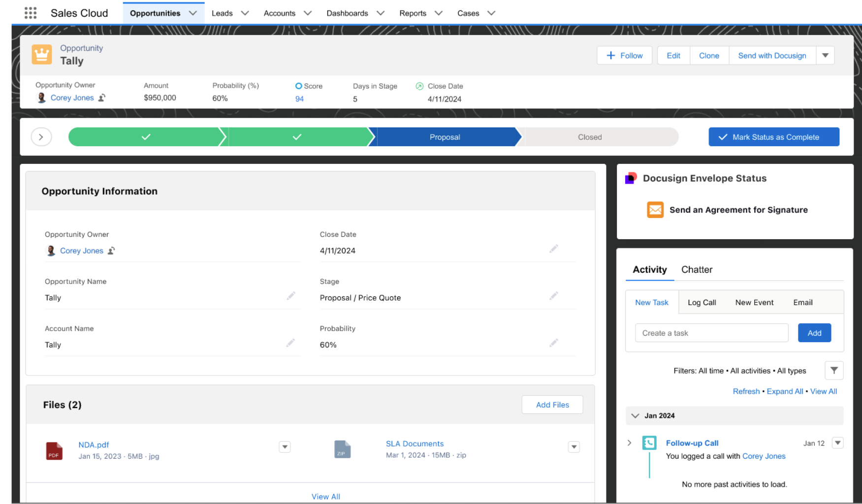The height and width of the screenshot is (504, 862).
Task: Click the SLA Documents zip icon
Action: tap(342, 449)
